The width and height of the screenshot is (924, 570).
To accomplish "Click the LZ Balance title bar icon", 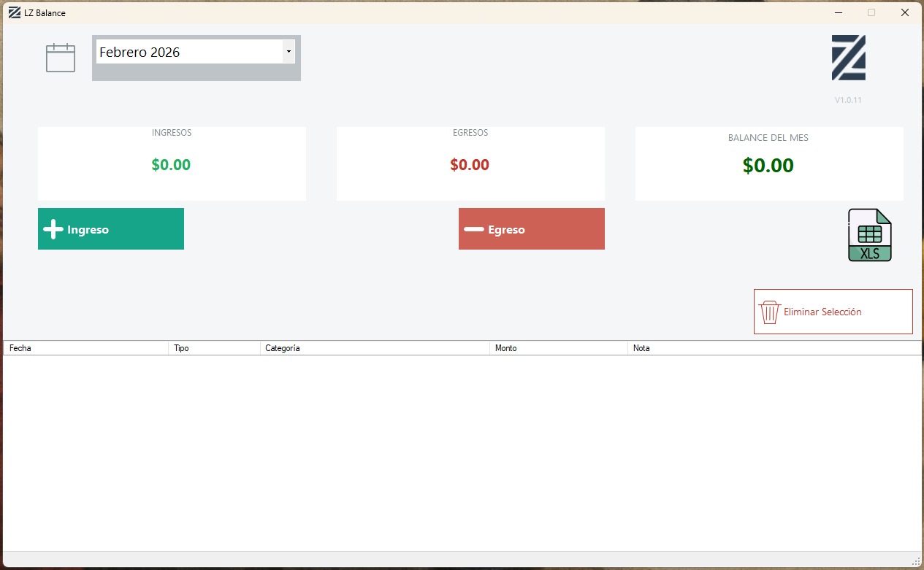I will 14,12.
